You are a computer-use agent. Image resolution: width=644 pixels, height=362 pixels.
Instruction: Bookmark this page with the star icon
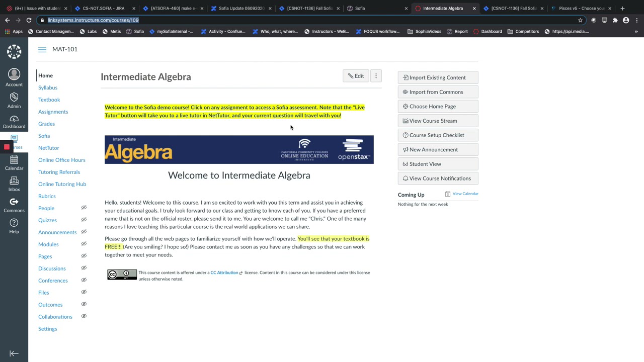(x=580, y=20)
